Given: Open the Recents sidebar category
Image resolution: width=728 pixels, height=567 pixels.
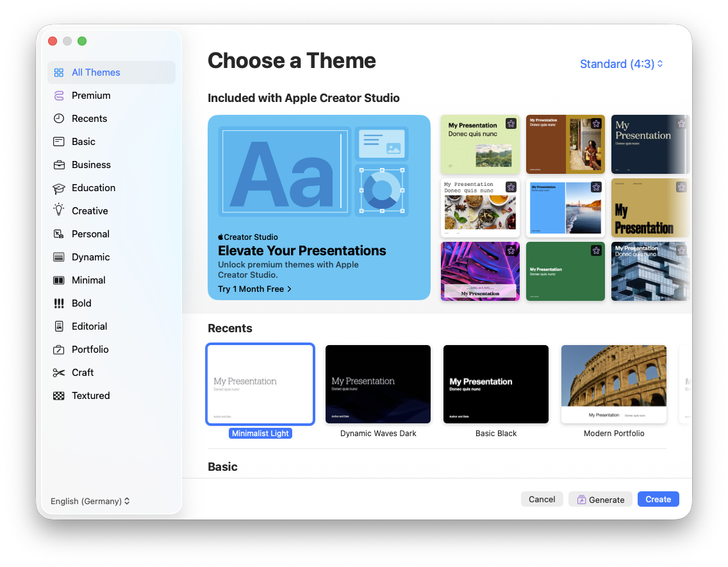Looking at the screenshot, I should pyautogui.click(x=112, y=119).
